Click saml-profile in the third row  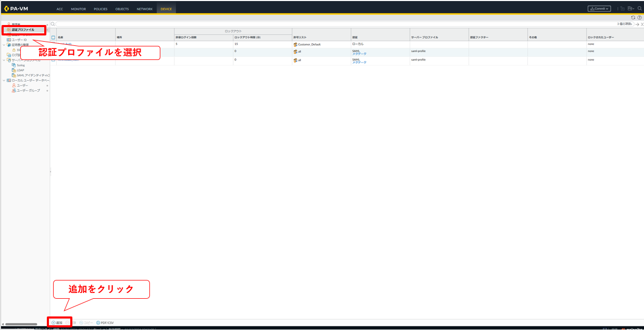[418, 59]
